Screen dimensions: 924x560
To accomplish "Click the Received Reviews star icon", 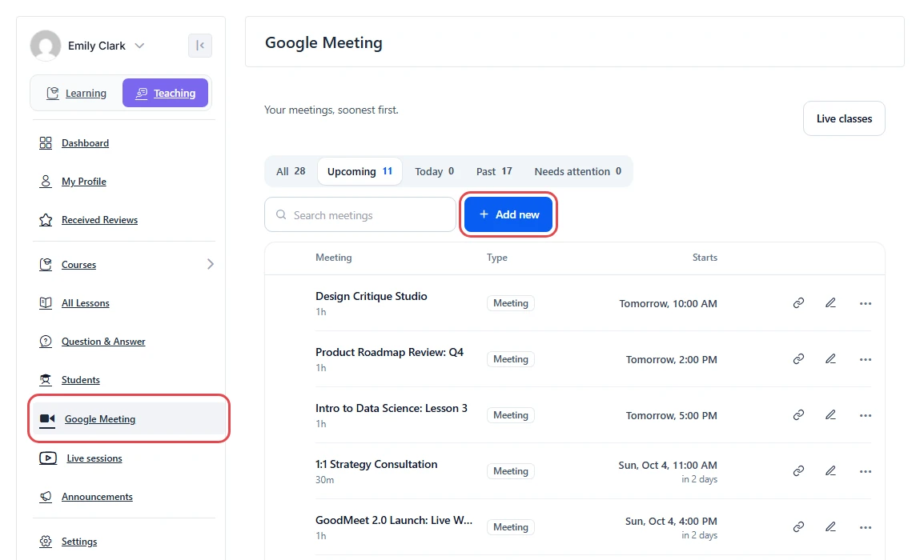I will coord(46,220).
